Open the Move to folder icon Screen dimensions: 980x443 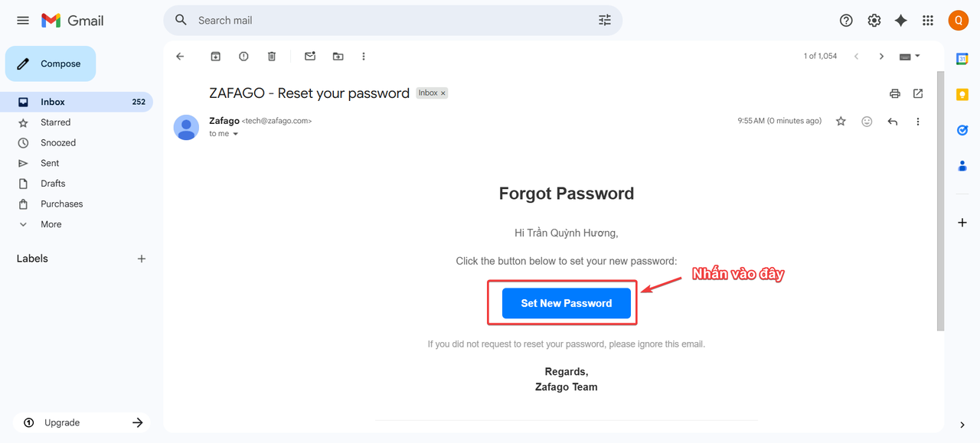(x=338, y=57)
